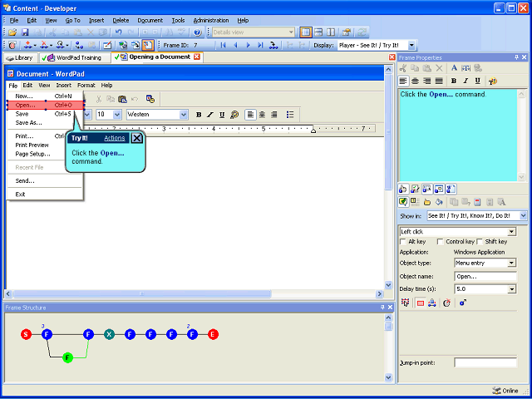The image size is (532, 399).
Task: Open the Document menu
Action: click(x=150, y=20)
